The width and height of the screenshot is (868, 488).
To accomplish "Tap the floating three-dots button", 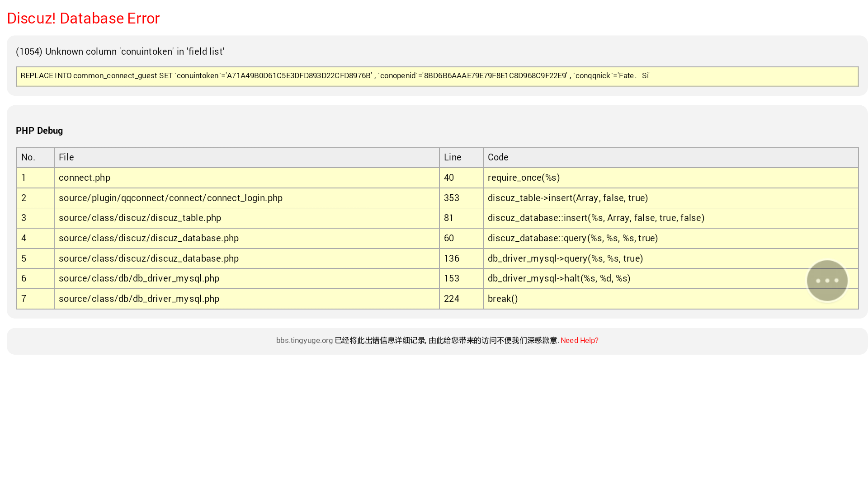I will point(827,281).
